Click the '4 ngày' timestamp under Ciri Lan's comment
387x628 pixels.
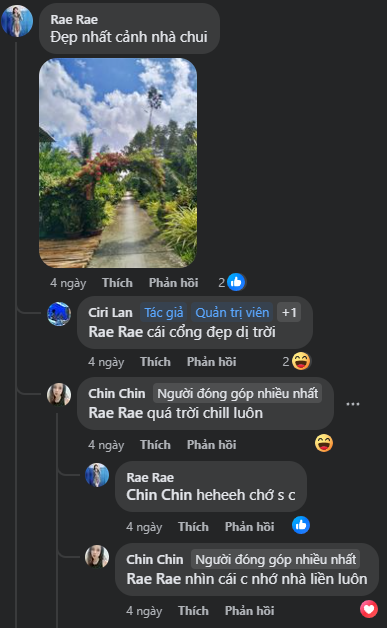pyautogui.click(x=106, y=362)
